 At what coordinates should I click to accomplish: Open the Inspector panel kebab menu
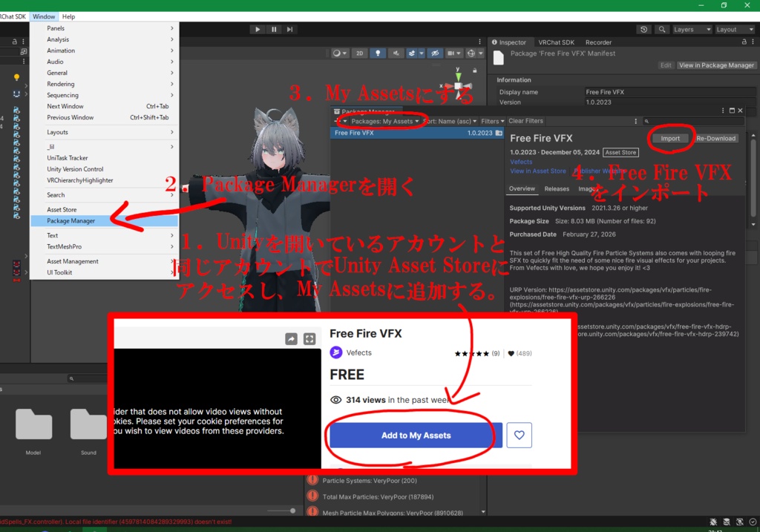[x=753, y=42]
